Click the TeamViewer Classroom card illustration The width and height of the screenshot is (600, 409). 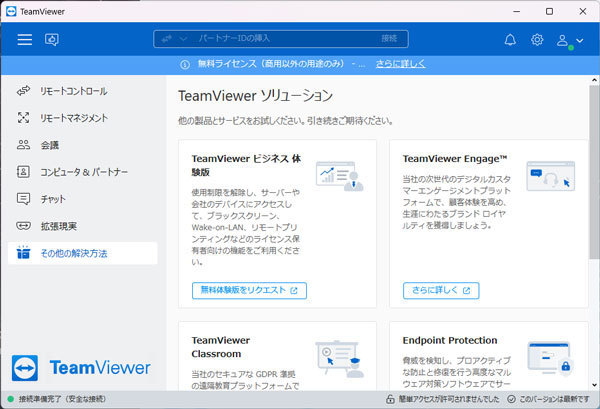point(339,359)
